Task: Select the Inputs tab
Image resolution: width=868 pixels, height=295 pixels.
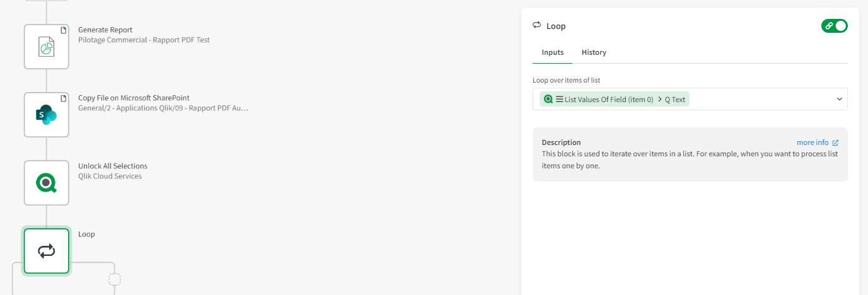Action: [553, 52]
